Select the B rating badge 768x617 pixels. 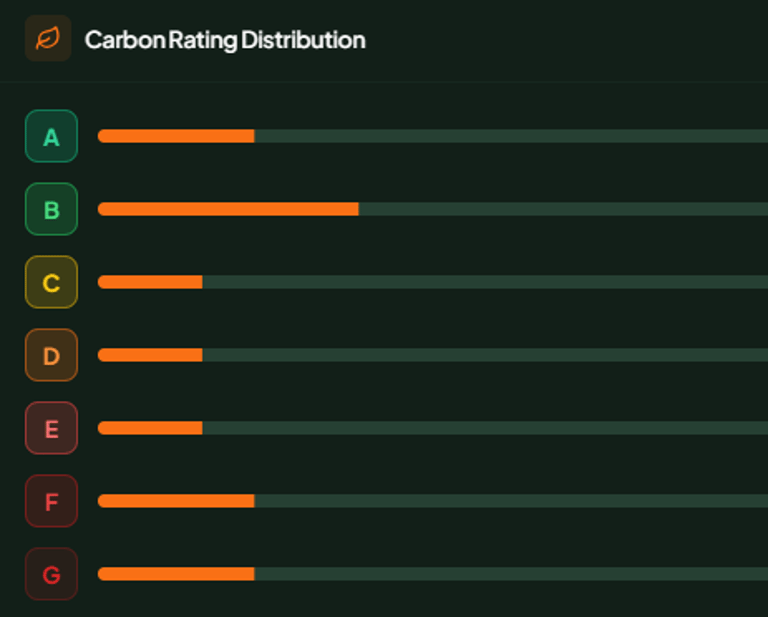pyautogui.click(x=51, y=209)
